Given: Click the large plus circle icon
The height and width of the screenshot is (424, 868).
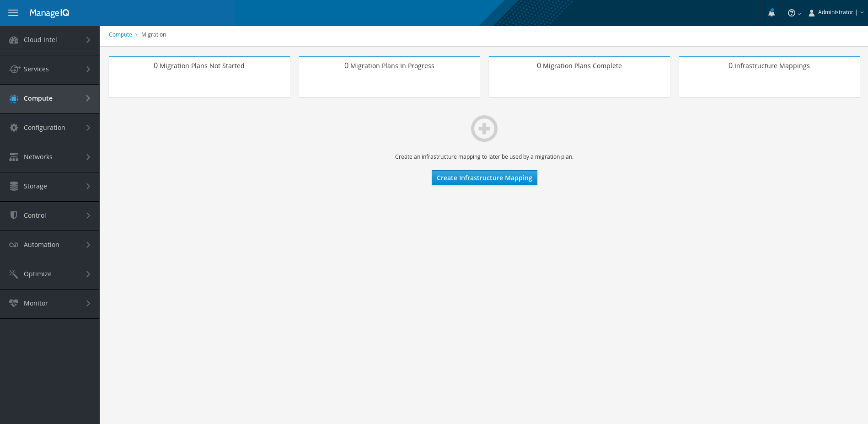Looking at the screenshot, I should [484, 129].
